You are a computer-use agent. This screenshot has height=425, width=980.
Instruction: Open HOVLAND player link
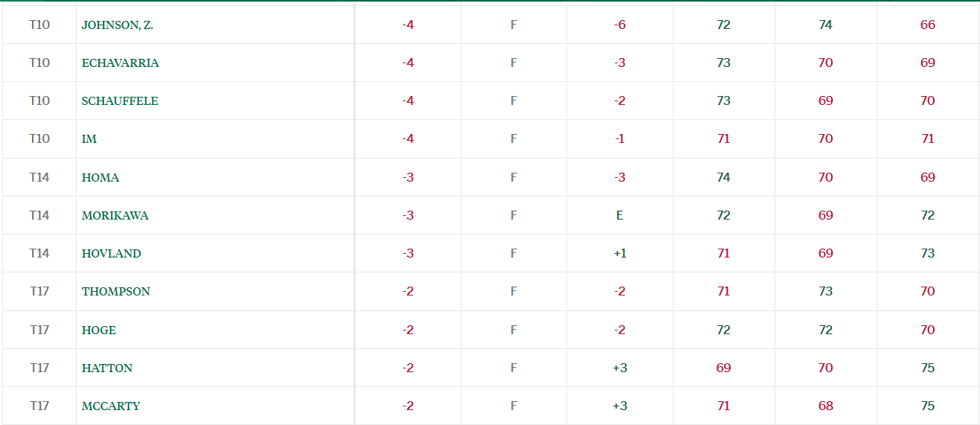(x=112, y=253)
